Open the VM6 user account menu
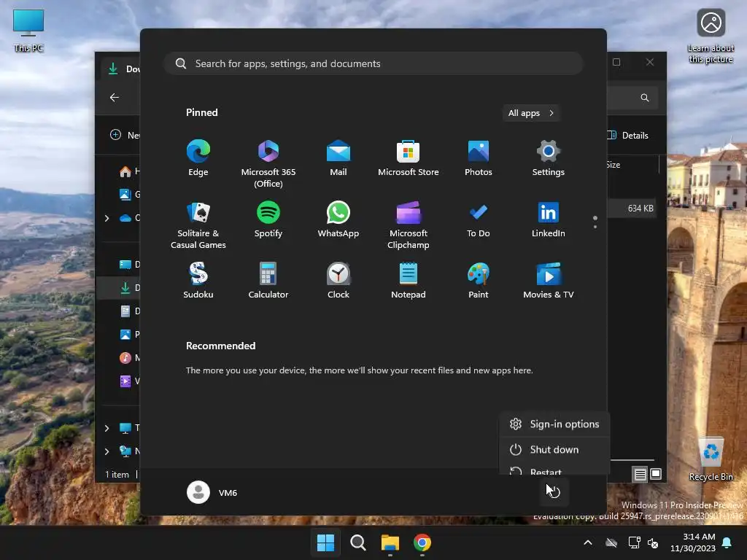This screenshot has height=560, width=747. click(212, 492)
